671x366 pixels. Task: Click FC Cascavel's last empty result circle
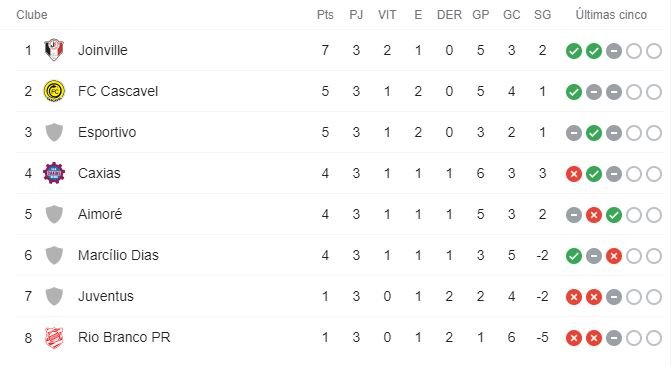[x=654, y=92]
